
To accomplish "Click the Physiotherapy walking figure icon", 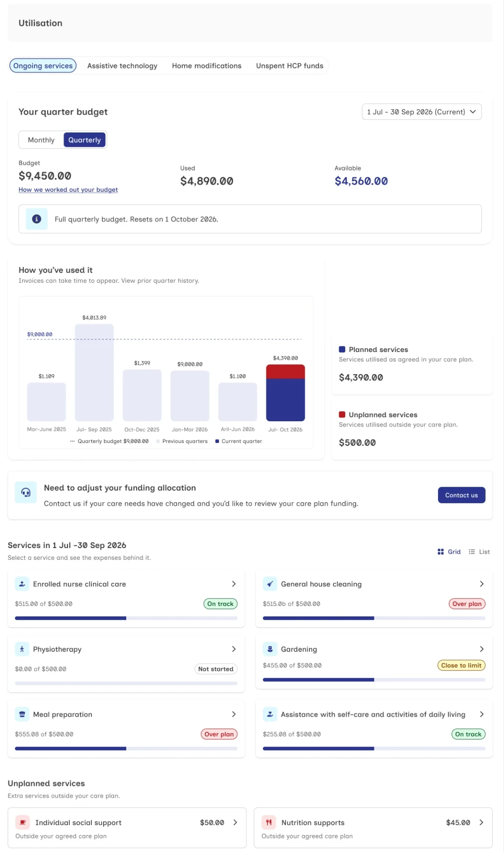I will [x=22, y=649].
